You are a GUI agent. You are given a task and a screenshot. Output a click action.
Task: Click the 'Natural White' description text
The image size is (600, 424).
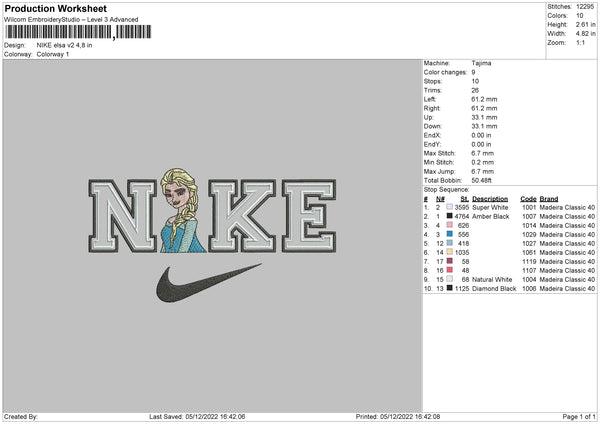click(492, 279)
